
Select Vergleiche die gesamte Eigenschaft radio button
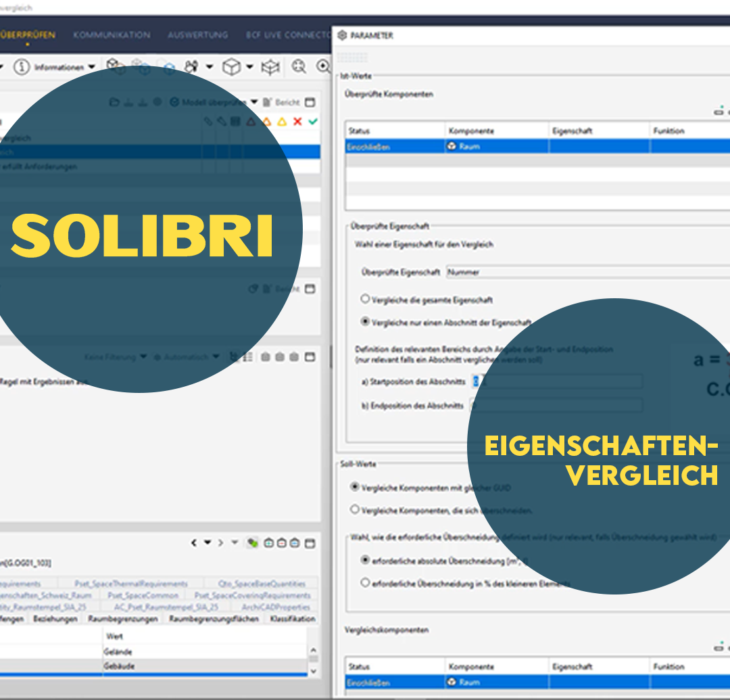(x=366, y=299)
